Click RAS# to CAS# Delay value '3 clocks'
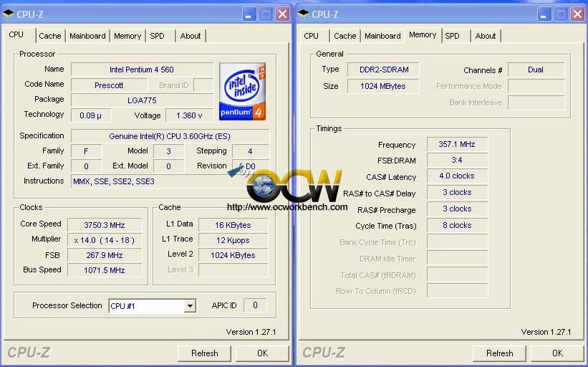This screenshot has height=367, width=588. 457,192
